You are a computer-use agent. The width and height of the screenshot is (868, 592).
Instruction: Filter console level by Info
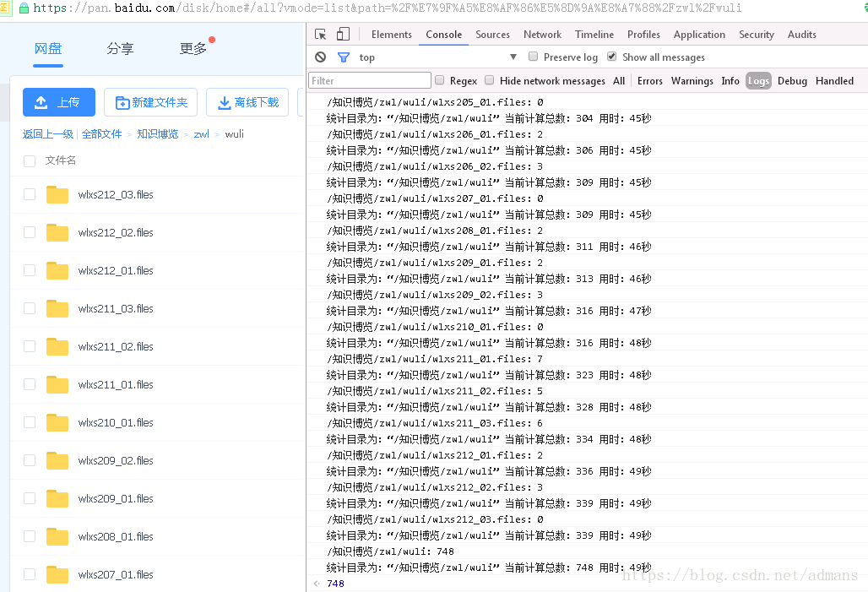click(730, 81)
